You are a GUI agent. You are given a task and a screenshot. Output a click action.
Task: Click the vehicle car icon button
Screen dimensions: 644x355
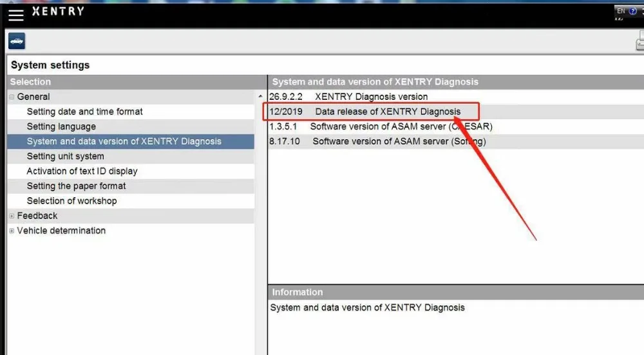[x=17, y=41]
